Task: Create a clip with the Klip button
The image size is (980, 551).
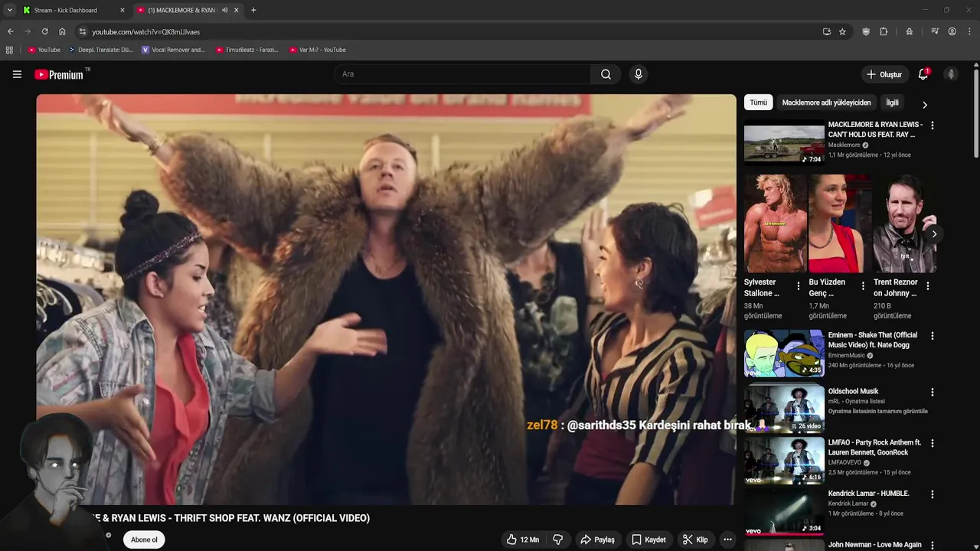Action: 695,540
